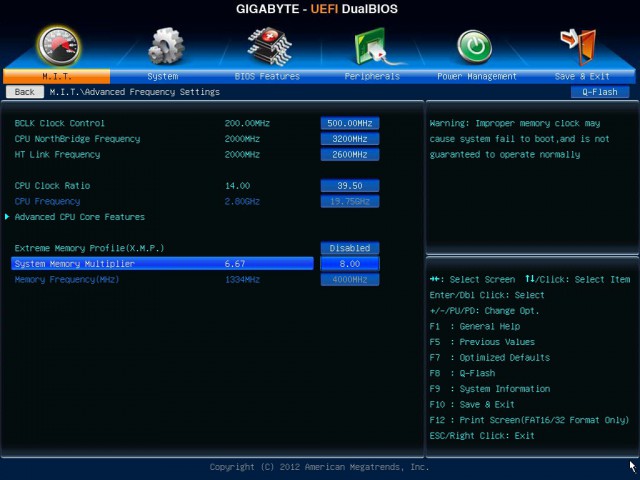This screenshot has height=480, width=640.
Task: Open the Save & Exit tab
Action: click(x=582, y=76)
